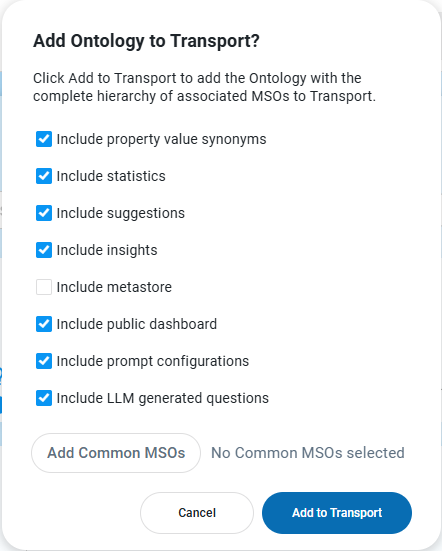
Task: Open the Add Common MSOs picker
Action: click(x=116, y=453)
